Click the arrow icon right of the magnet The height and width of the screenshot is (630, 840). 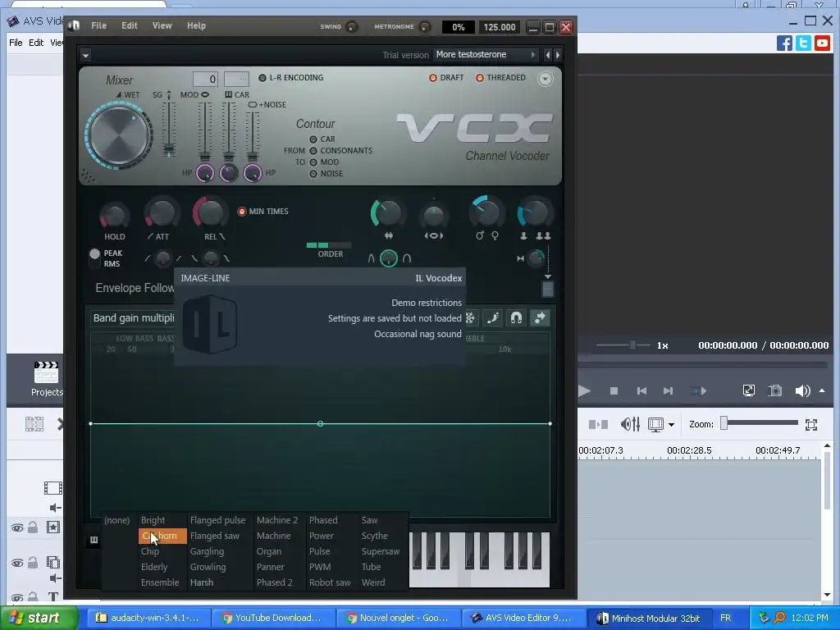[540, 318]
